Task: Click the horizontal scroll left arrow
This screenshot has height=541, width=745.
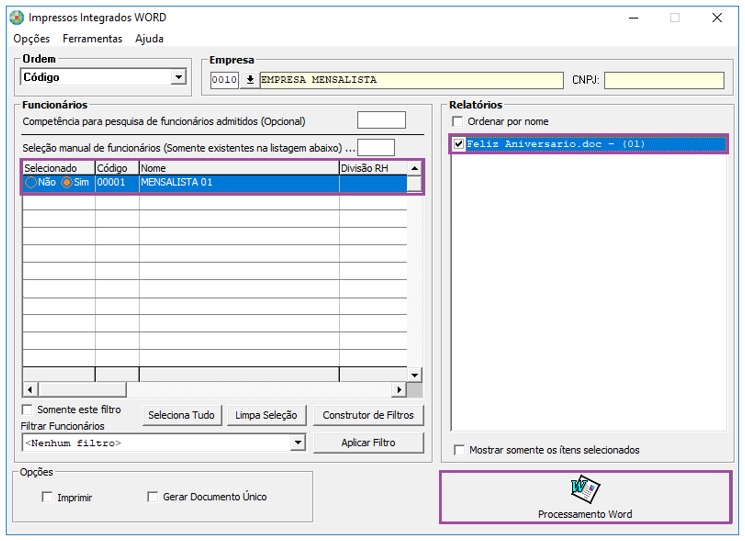Action: pos(30,389)
